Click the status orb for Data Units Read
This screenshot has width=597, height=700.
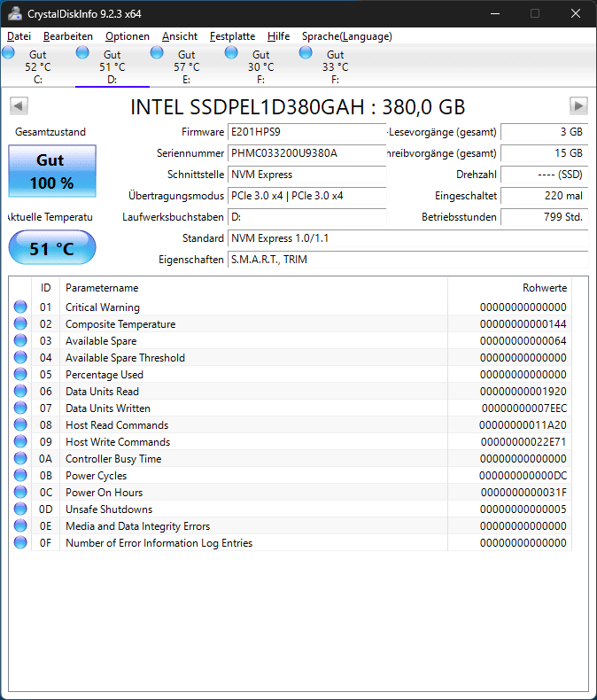coord(20,391)
